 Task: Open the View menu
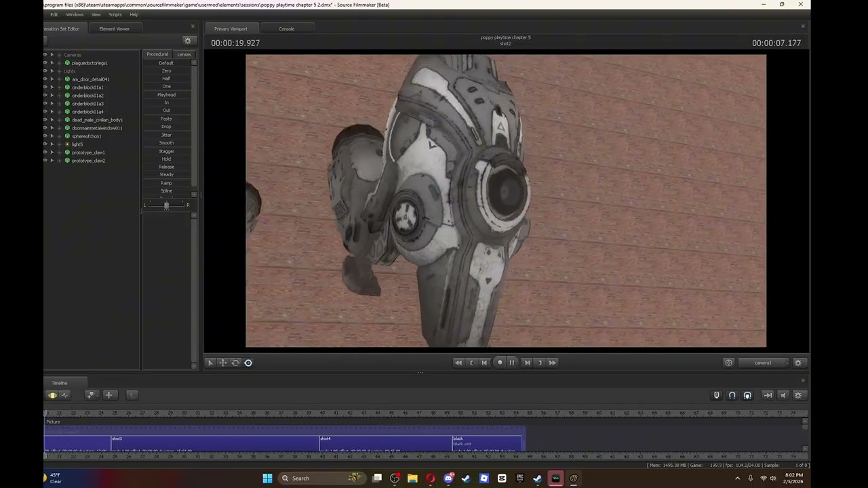96,15
